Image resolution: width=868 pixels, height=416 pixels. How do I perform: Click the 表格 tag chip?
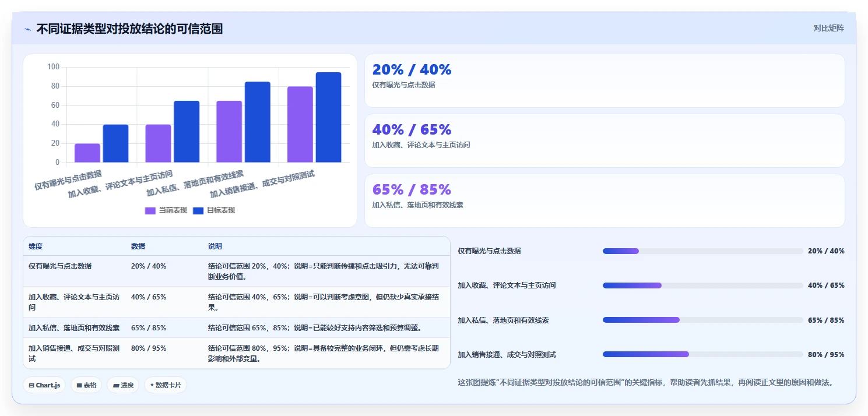(x=86, y=385)
